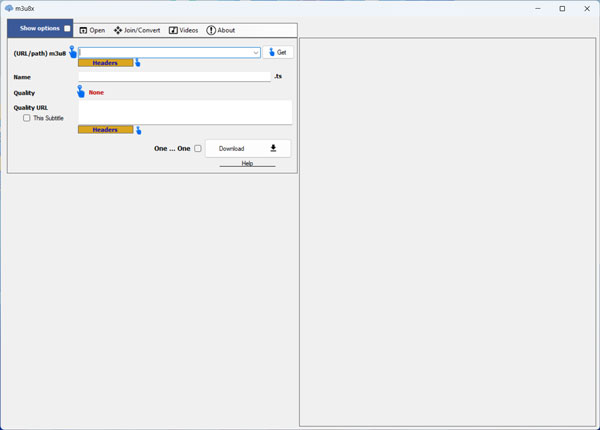
Task: Maximize the m3u8x window
Action: (562, 8)
